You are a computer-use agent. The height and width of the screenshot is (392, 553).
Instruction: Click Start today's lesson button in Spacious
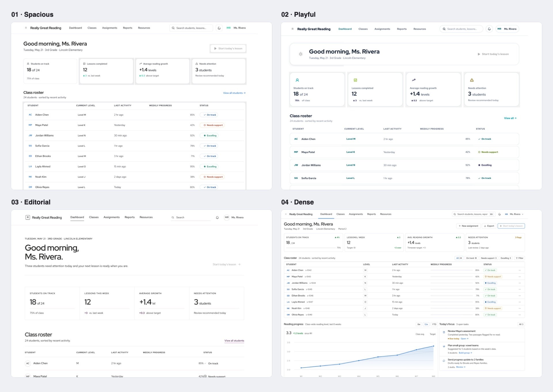pos(228,49)
